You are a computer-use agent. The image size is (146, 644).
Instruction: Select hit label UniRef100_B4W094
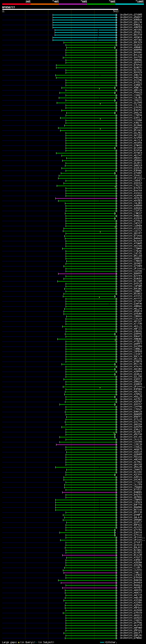pyautogui.click(x=131, y=580)
